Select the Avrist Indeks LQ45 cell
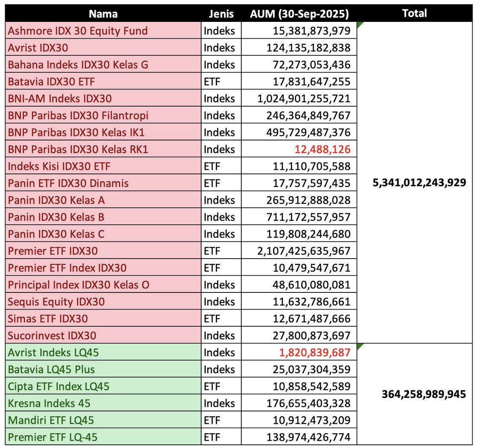Viewport: 477px width, 448px height. click(103, 353)
